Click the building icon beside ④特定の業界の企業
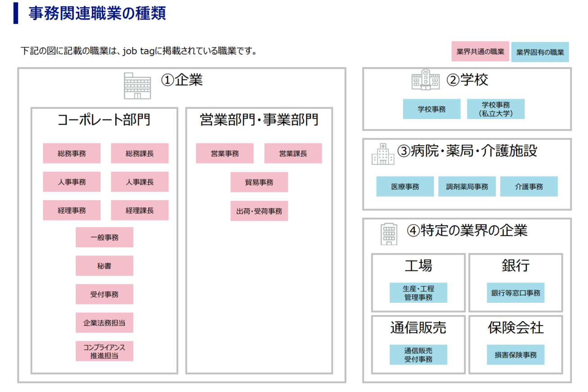Image resolution: width=588 pixels, height=392 pixels. coord(389,234)
